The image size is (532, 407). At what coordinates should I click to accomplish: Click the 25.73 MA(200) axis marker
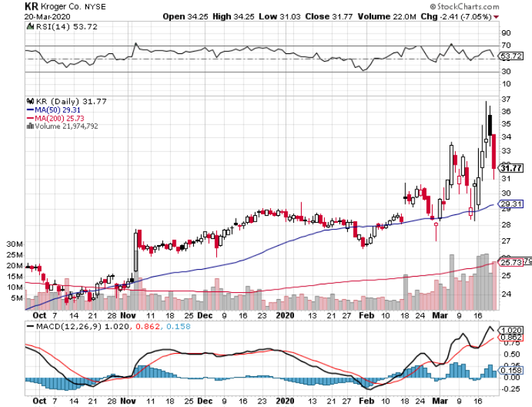click(510, 263)
